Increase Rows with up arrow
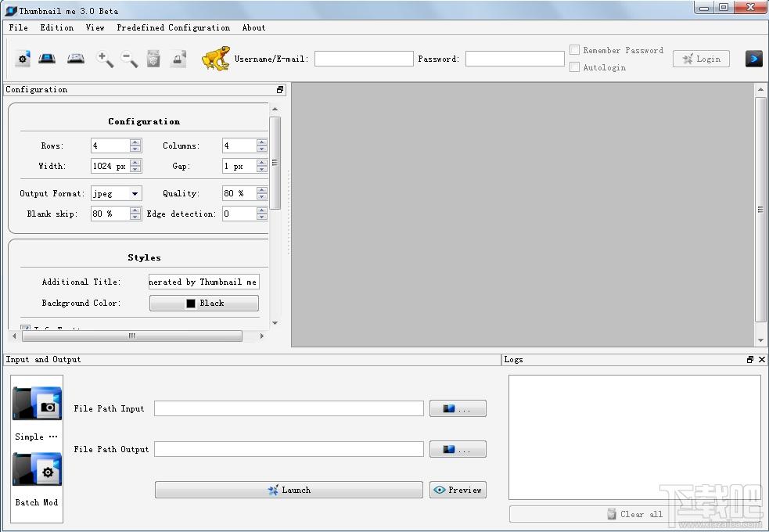 coord(136,142)
